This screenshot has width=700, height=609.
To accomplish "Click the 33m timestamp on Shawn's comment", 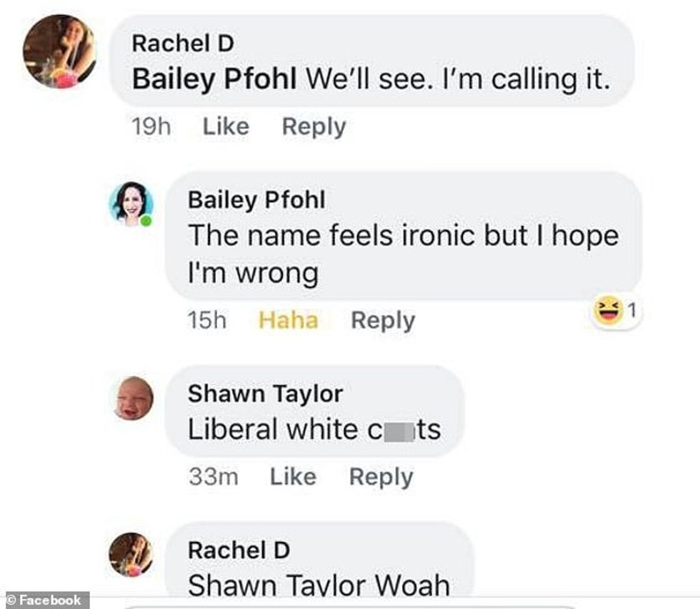I will 214,476.
